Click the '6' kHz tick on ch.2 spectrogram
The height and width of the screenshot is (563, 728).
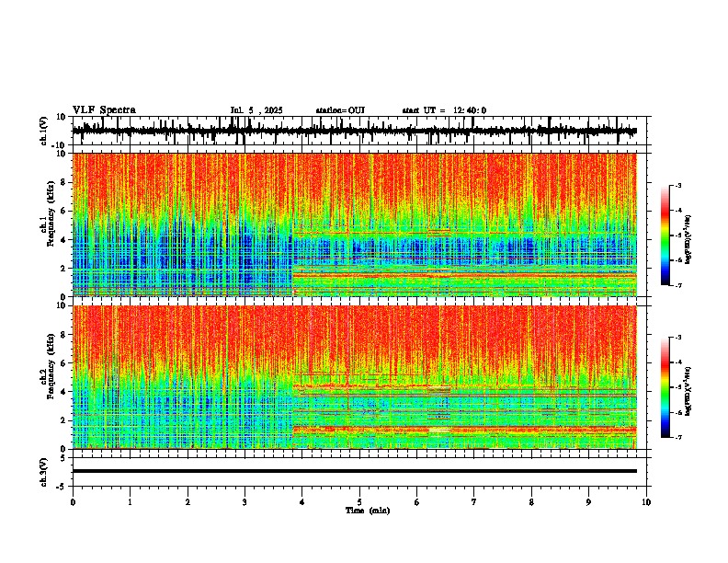point(64,363)
